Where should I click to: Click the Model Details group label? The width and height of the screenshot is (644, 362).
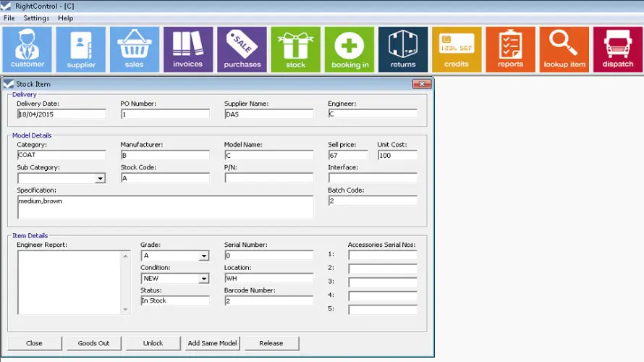32,135
